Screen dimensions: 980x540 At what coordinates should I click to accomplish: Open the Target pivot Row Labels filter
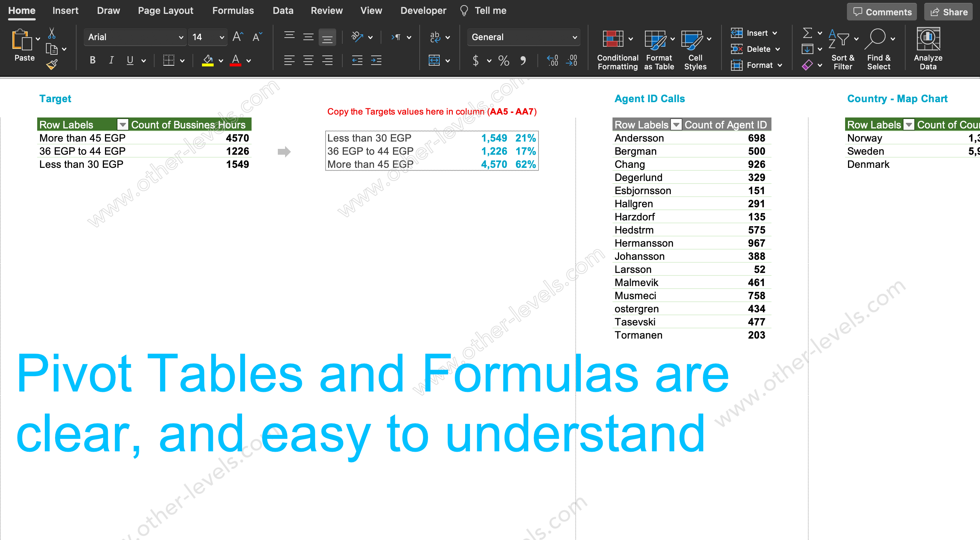point(122,124)
